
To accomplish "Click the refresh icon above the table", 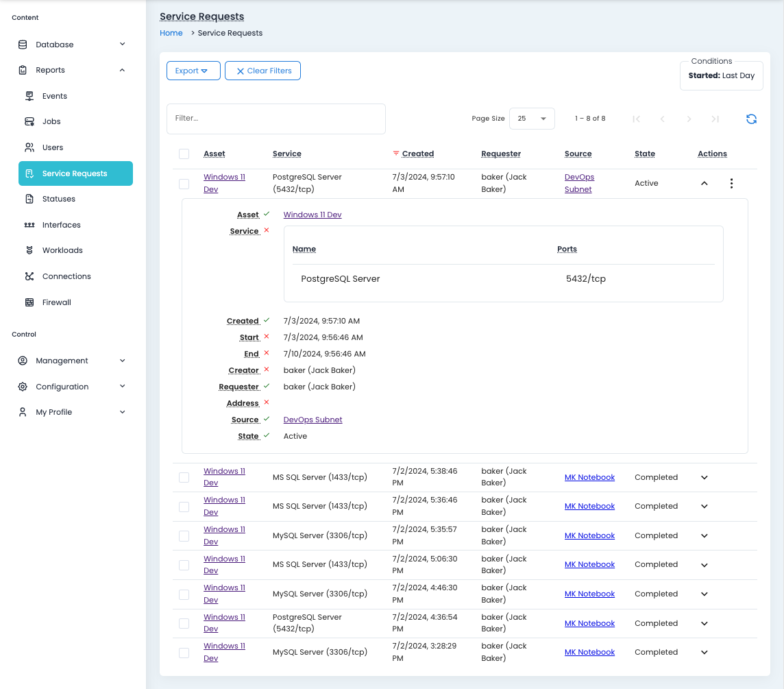I will [x=751, y=119].
